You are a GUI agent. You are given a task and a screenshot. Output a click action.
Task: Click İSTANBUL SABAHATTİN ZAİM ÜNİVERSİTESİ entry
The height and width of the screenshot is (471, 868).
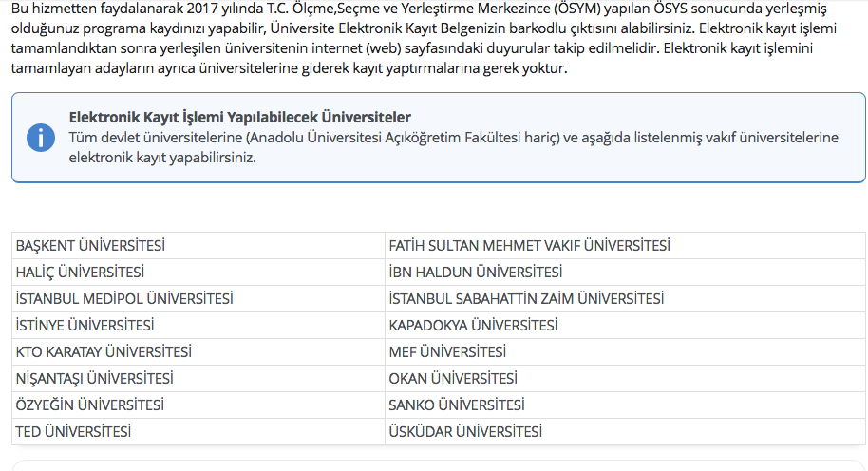(625, 298)
